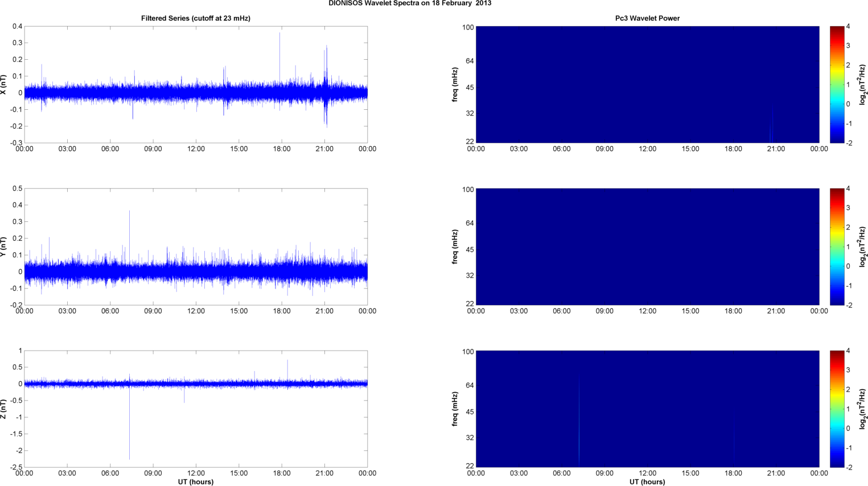Click the colorbar next to bottom spectrogram
This screenshot has height=486, width=868.
click(x=837, y=409)
